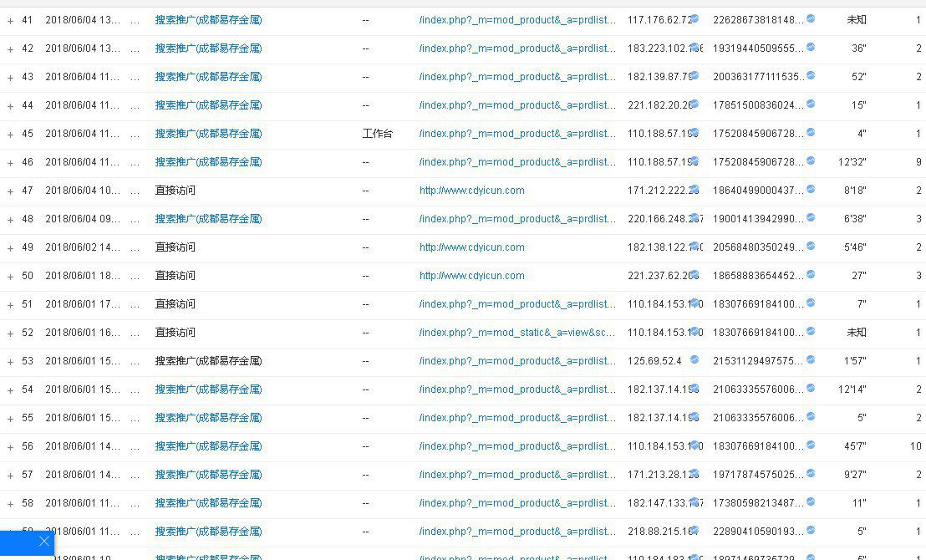Expand the plus control on row 52
This screenshot has width=926, height=560.
(x=10, y=331)
